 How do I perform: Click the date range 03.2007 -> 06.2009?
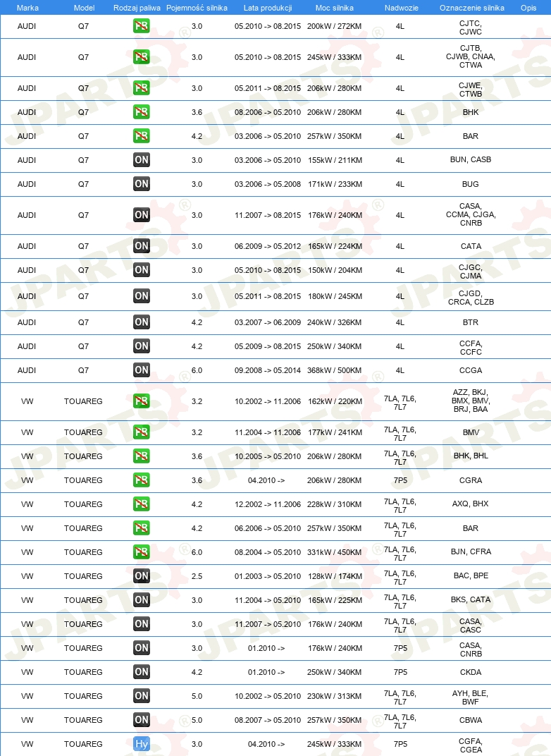pyautogui.click(x=268, y=322)
